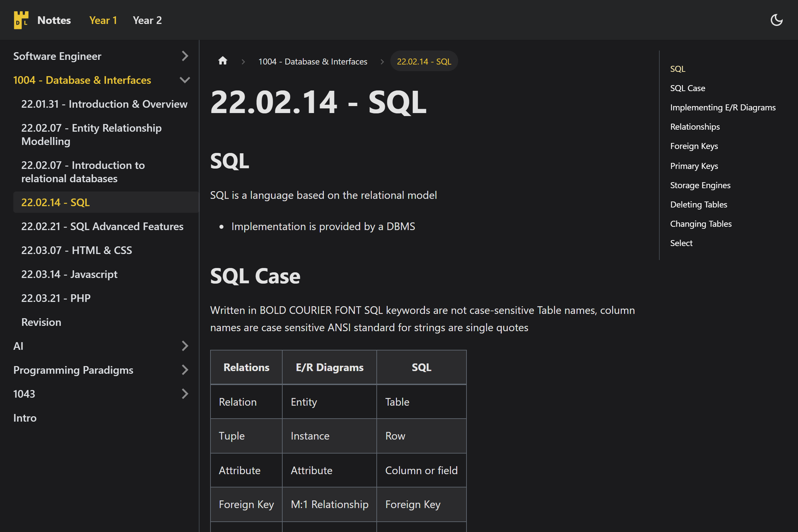Toggle dark mode with moon icon
The width and height of the screenshot is (798, 532).
776,20
